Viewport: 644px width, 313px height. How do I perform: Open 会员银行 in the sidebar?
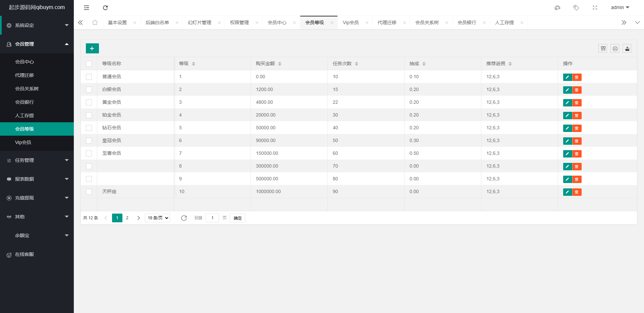click(x=24, y=102)
